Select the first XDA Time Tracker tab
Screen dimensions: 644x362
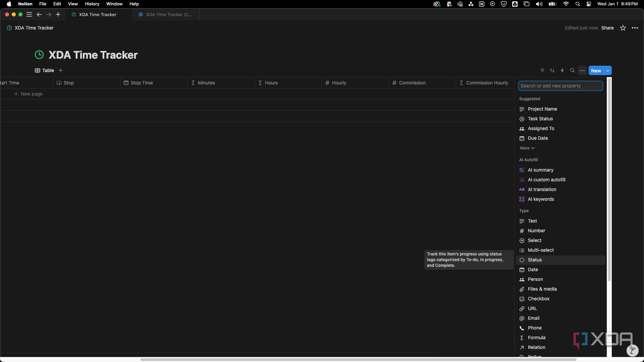(x=99, y=14)
